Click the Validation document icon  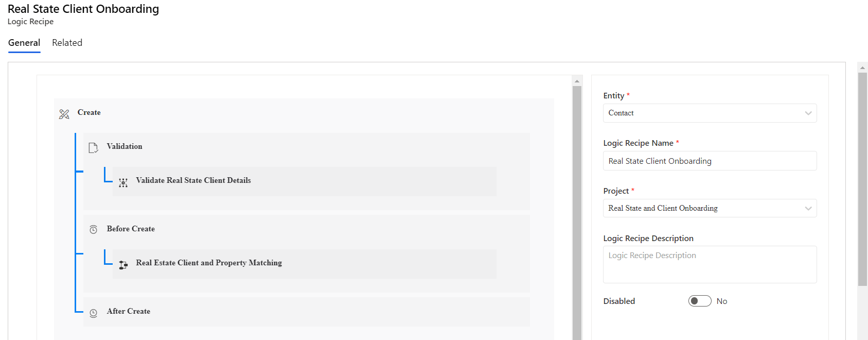93,148
